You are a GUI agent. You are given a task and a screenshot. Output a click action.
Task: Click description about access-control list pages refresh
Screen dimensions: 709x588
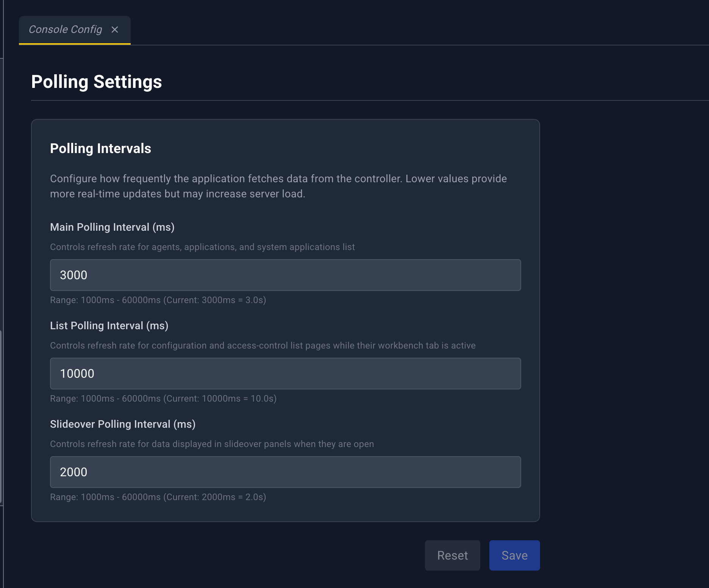coord(263,346)
